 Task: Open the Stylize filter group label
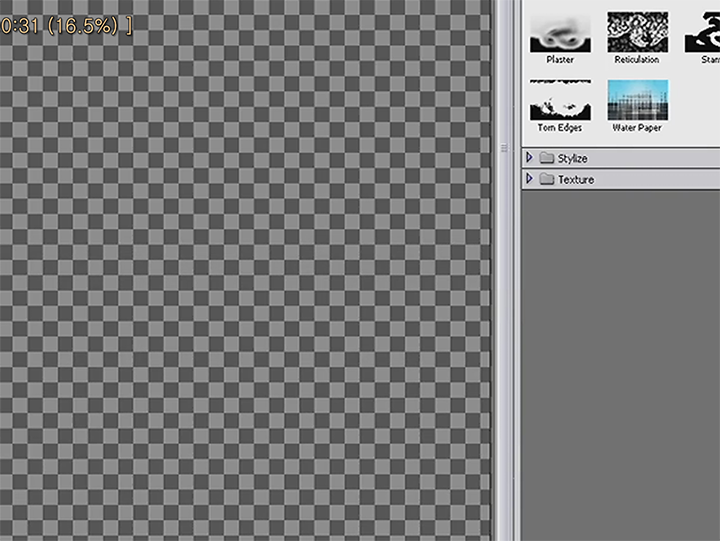[573, 158]
